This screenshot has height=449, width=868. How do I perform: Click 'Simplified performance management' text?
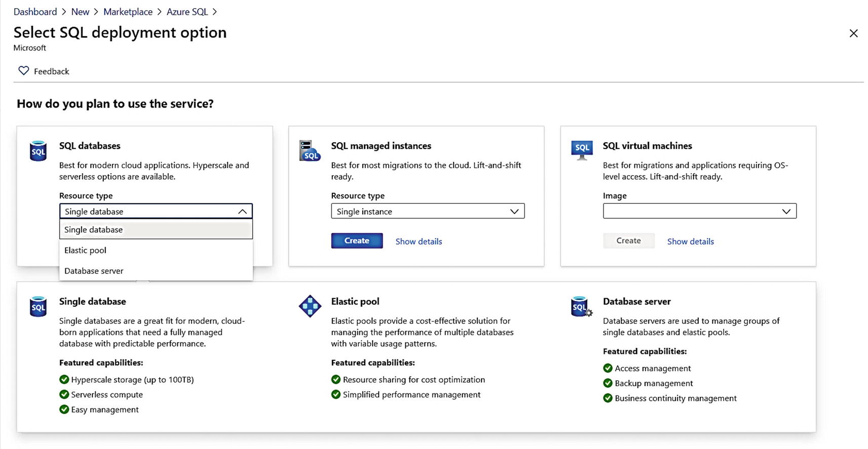pyautogui.click(x=411, y=395)
